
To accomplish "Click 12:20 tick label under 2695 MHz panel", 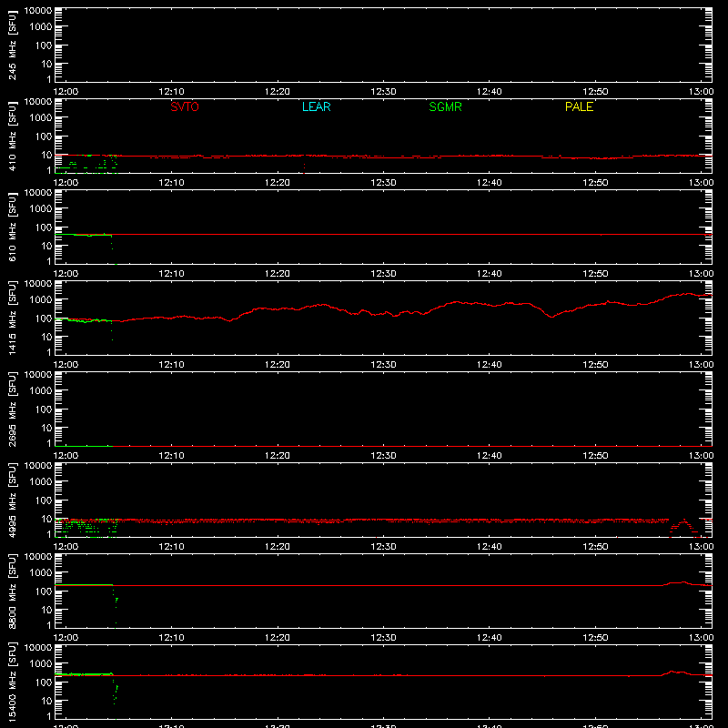I will [x=278, y=456].
